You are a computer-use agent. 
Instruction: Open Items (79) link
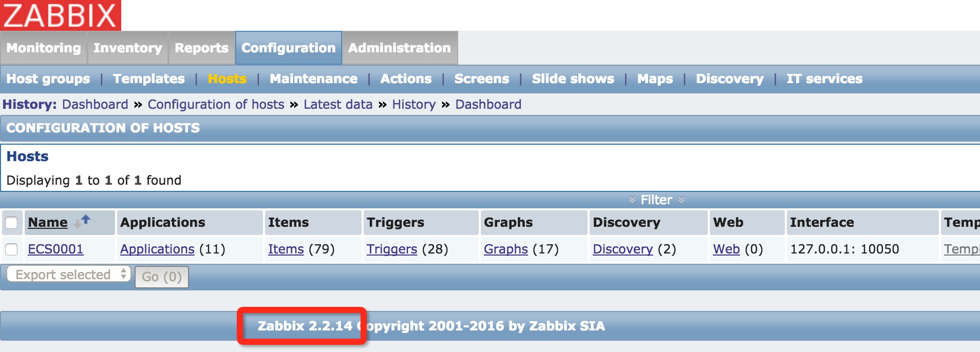point(286,249)
